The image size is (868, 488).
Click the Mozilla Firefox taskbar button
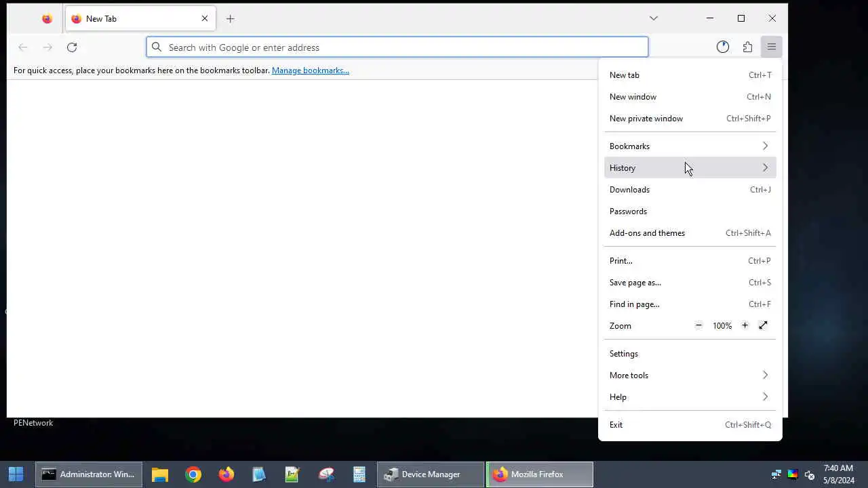540,474
